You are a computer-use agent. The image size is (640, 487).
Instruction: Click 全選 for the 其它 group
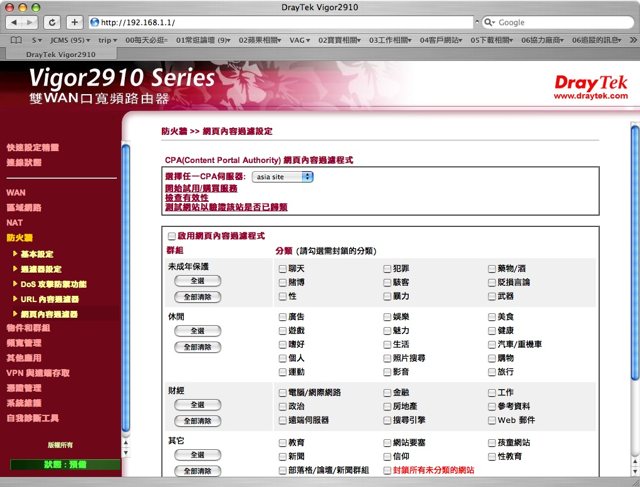198,455
